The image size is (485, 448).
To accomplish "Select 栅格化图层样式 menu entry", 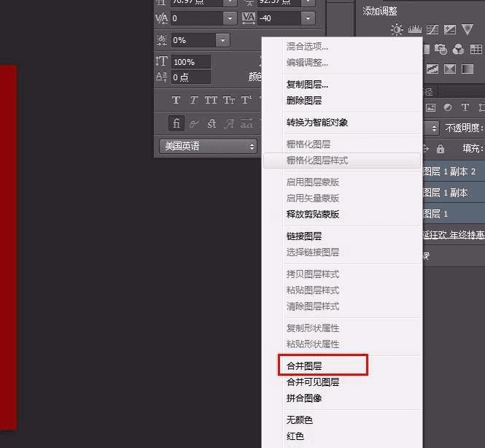I will (x=342, y=161).
